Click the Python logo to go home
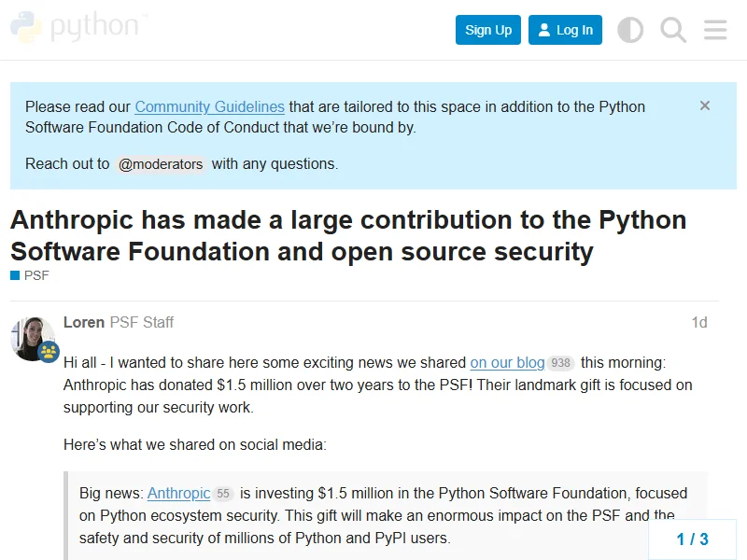 pyautogui.click(x=78, y=29)
